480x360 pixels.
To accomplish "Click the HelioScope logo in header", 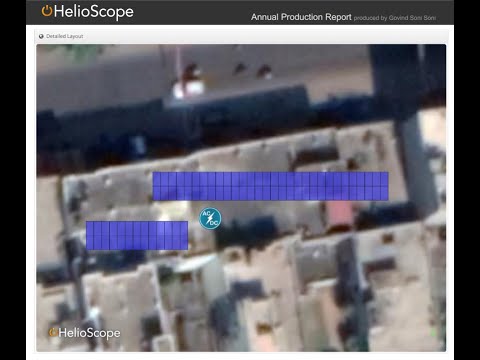I will click(x=87, y=12).
